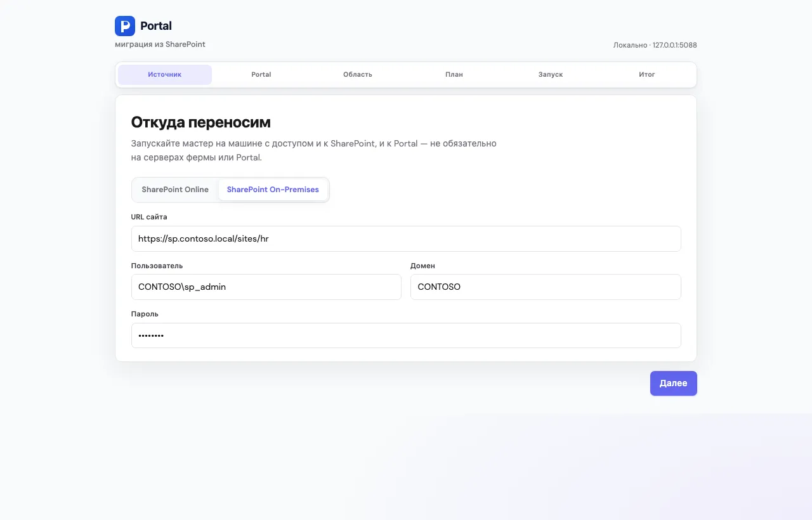Focus the Пароль password field
This screenshot has width=812, height=520.
click(x=406, y=335)
